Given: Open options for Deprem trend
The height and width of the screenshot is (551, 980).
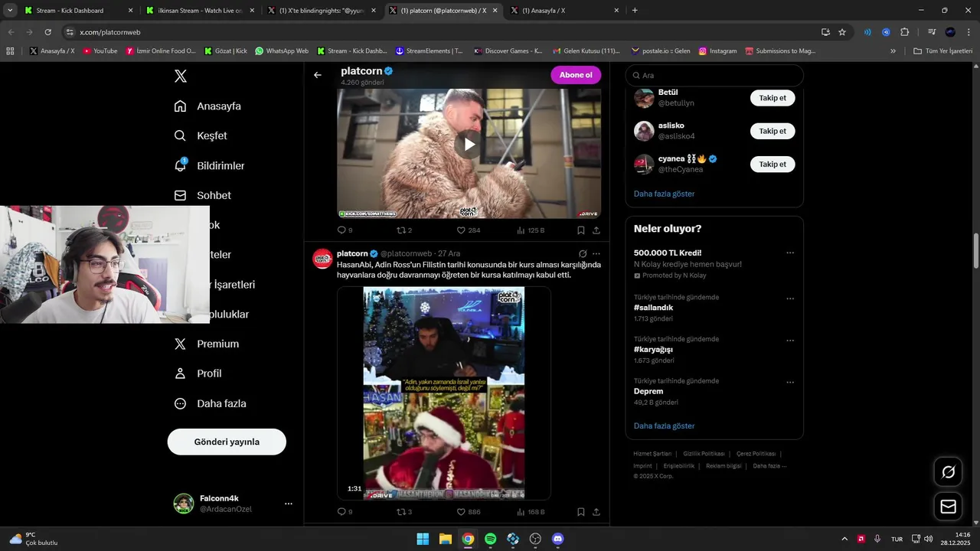Looking at the screenshot, I should coord(790,382).
